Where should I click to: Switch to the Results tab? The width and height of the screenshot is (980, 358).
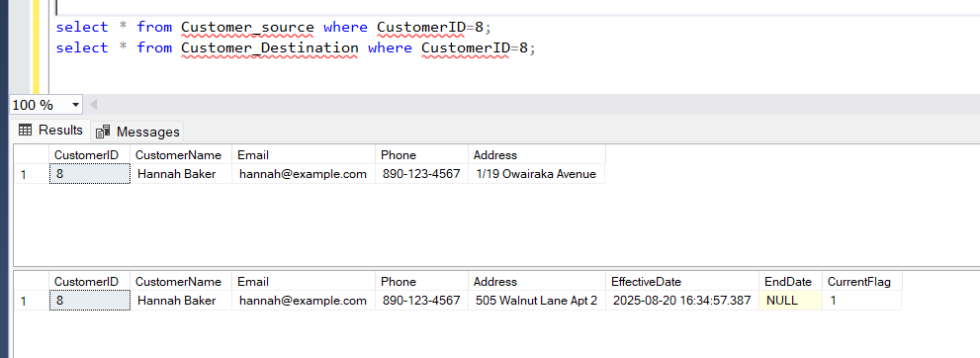pyautogui.click(x=50, y=130)
